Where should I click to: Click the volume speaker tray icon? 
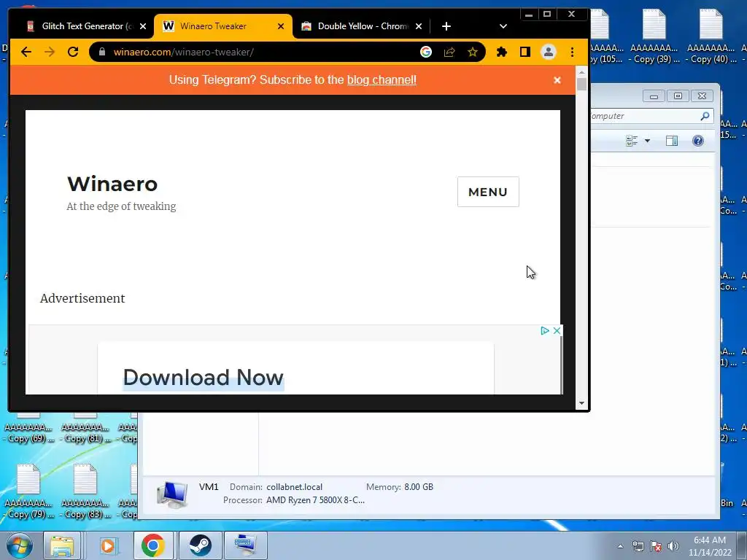pos(673,546)
